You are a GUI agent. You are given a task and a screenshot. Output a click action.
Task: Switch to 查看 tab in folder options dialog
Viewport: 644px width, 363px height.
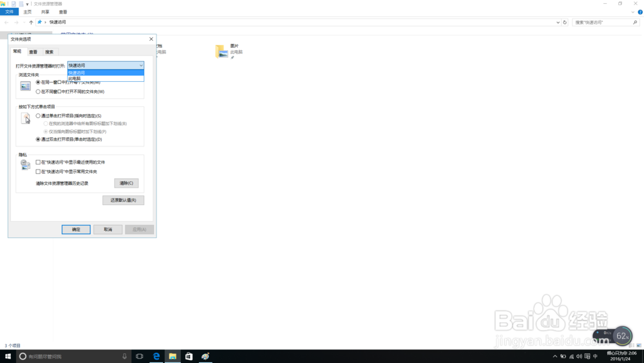(33, 52)
